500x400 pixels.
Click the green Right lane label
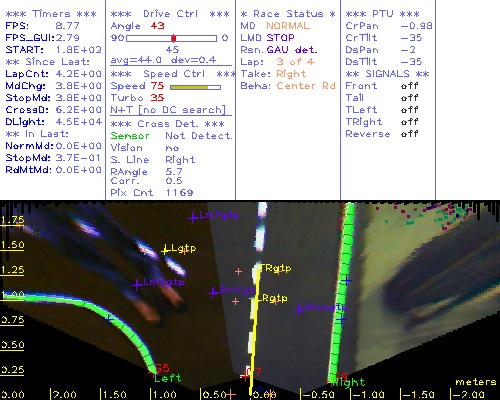(349, 382)
